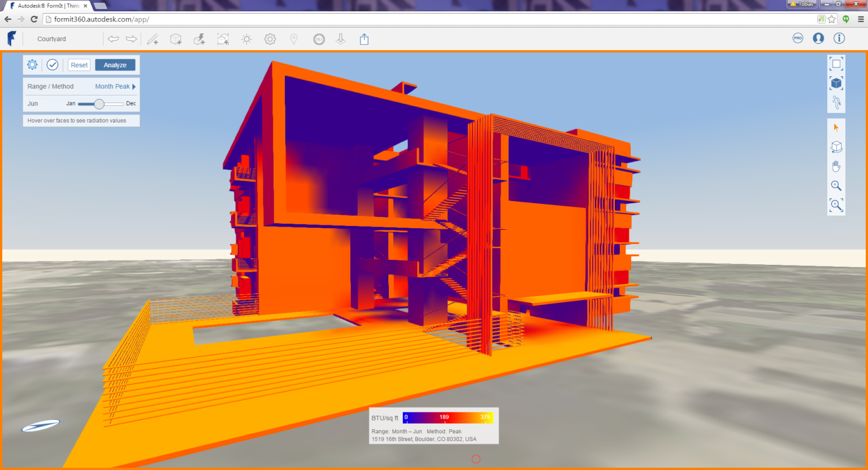Toggle the top 2D view square icon

coord(836,64)
